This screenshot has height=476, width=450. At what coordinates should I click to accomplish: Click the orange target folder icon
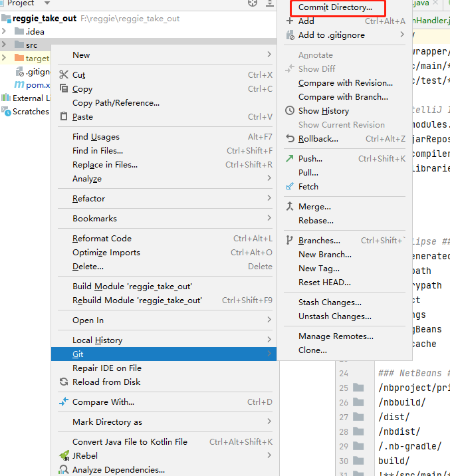[19, 57]
